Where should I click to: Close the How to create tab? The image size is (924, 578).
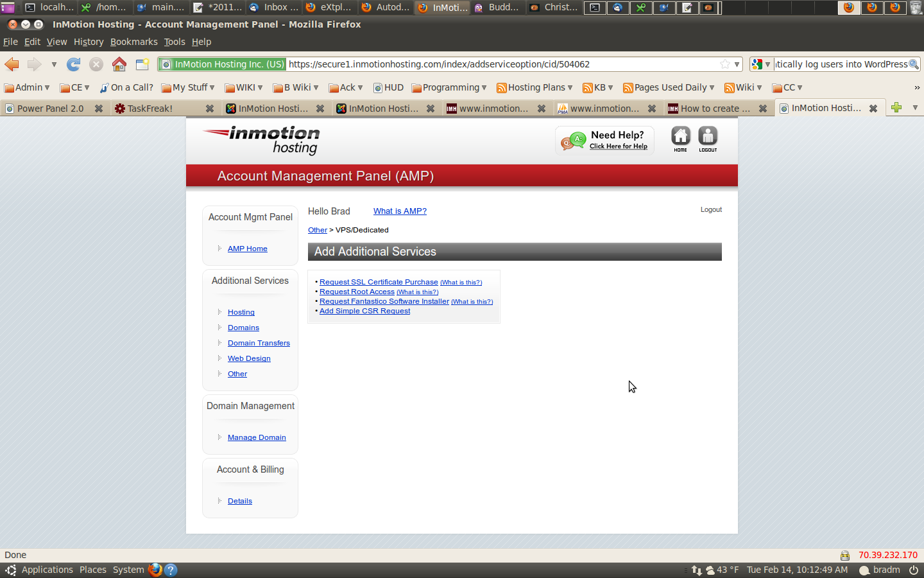[x=763, y=109]
